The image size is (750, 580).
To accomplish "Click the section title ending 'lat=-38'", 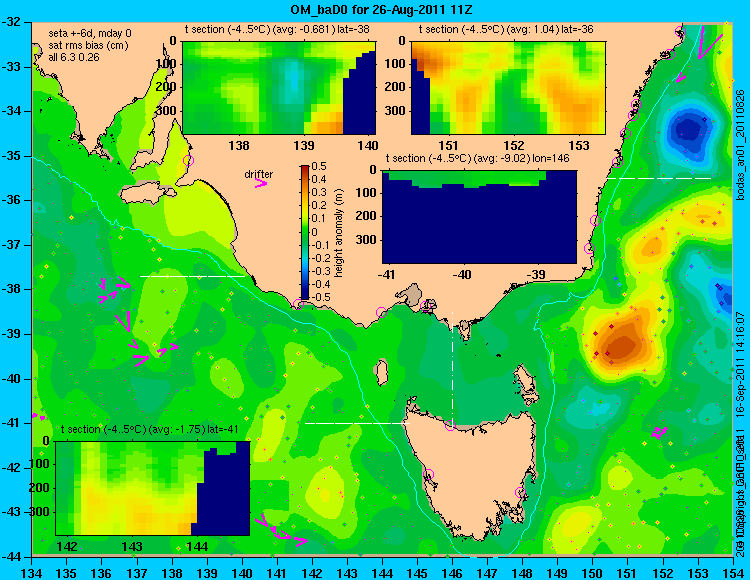I will pos(277,29).
